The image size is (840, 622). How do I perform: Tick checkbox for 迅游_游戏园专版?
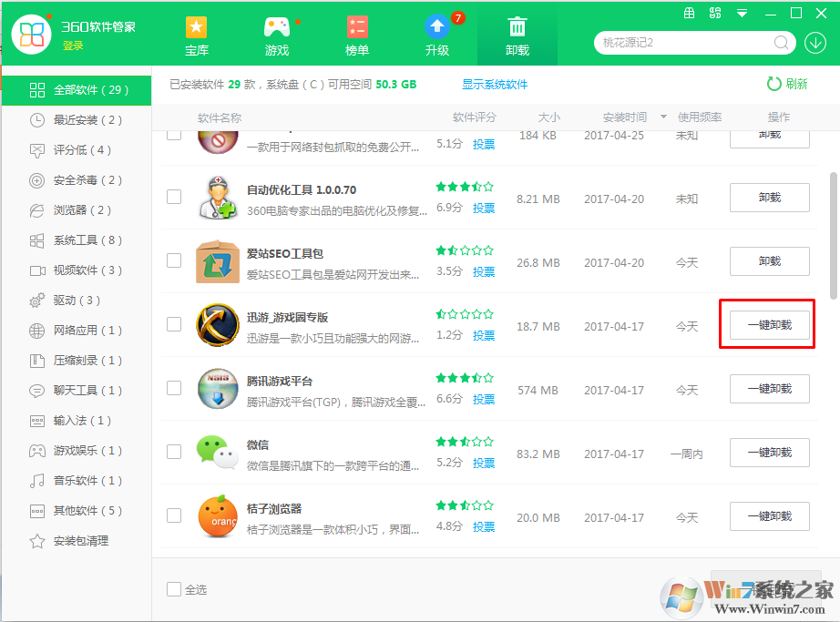174,324
